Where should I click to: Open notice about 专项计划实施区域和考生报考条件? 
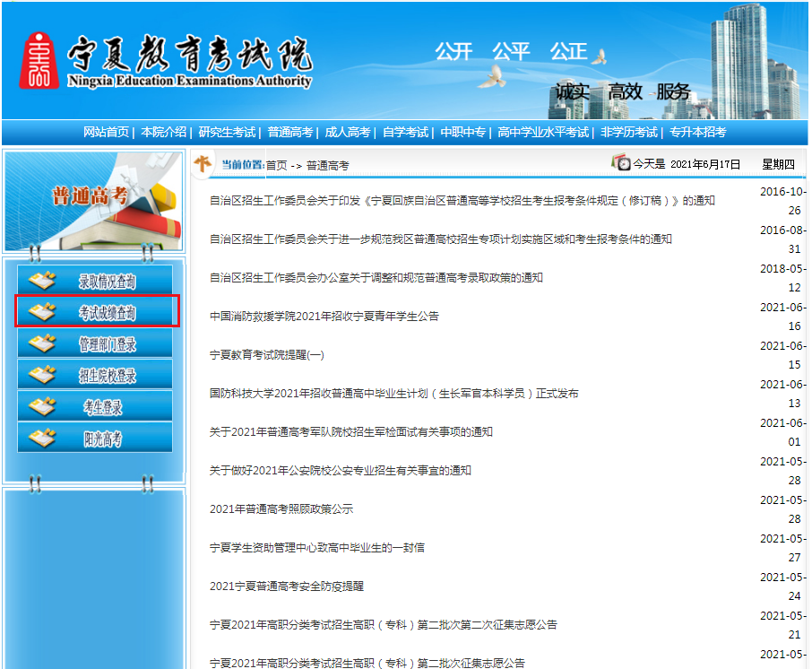pyautogui.click(x=441, y=239)
